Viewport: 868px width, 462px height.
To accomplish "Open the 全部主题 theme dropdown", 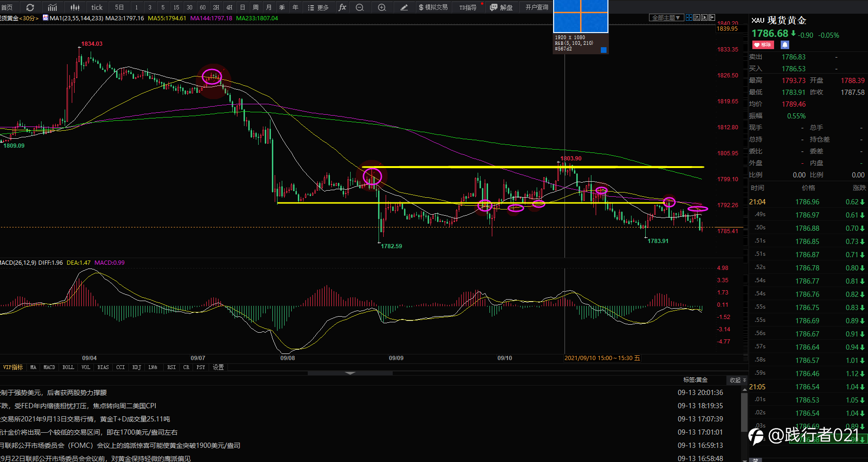I will (x=666, y=17).
